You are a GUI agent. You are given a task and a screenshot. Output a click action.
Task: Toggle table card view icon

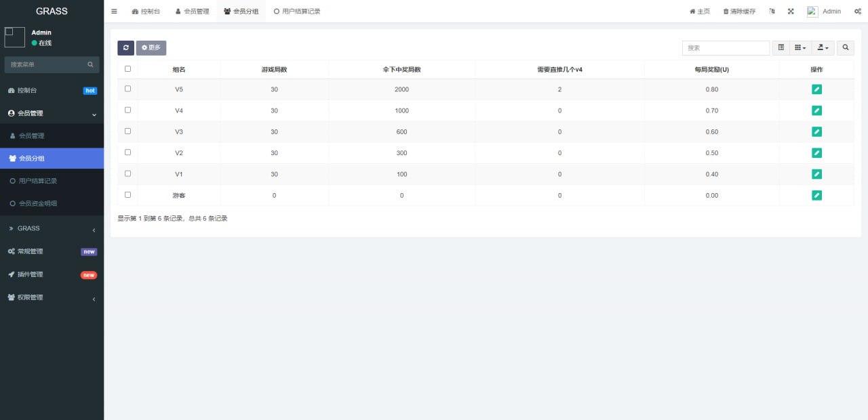pyautogui.click(x=781, y=48)
